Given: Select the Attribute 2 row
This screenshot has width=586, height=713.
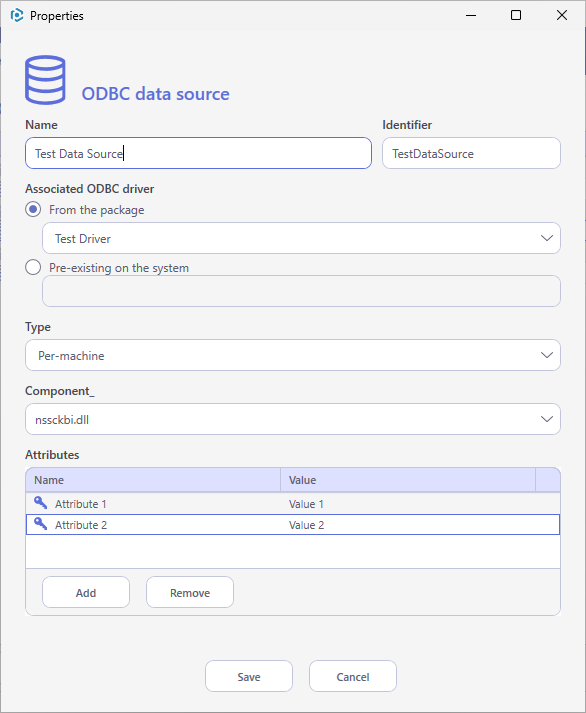Looking at the screenshot, I should tap(293, 525).
